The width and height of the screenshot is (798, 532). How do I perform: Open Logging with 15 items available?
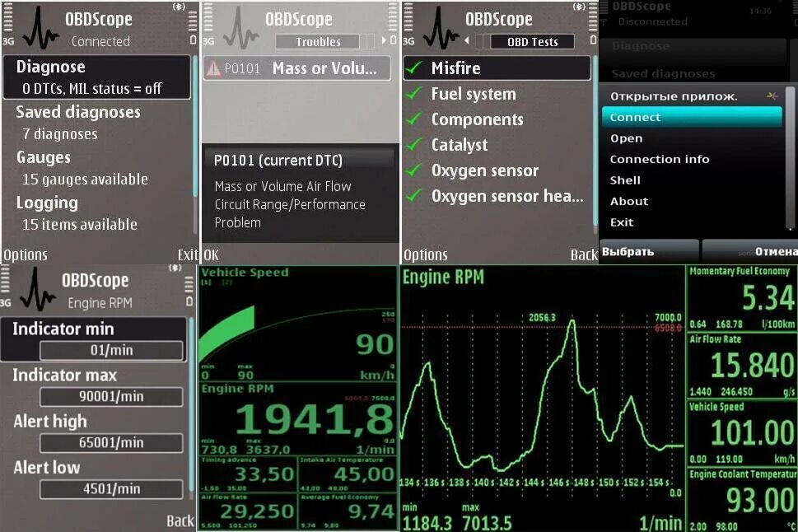(x=96, y=213)
